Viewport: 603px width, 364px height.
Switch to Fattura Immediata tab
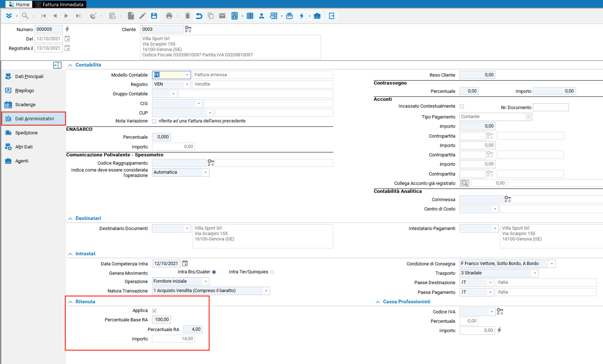click(x=59, y=4)
